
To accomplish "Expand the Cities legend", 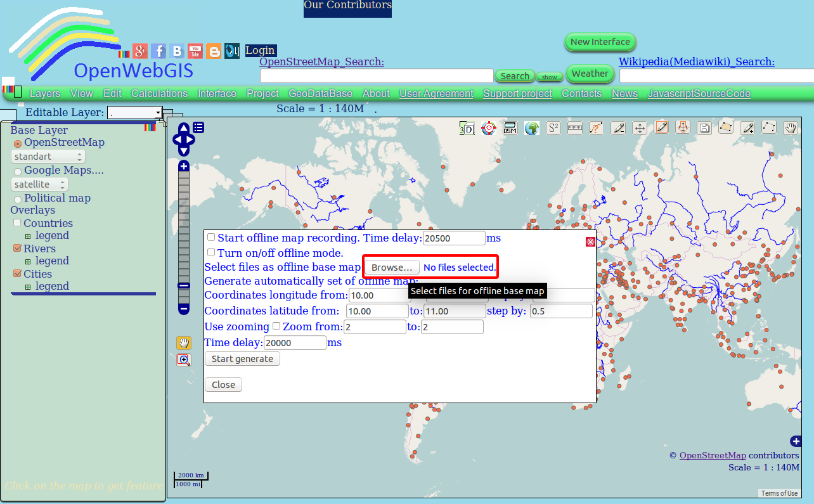I will [x=28, y=287].
